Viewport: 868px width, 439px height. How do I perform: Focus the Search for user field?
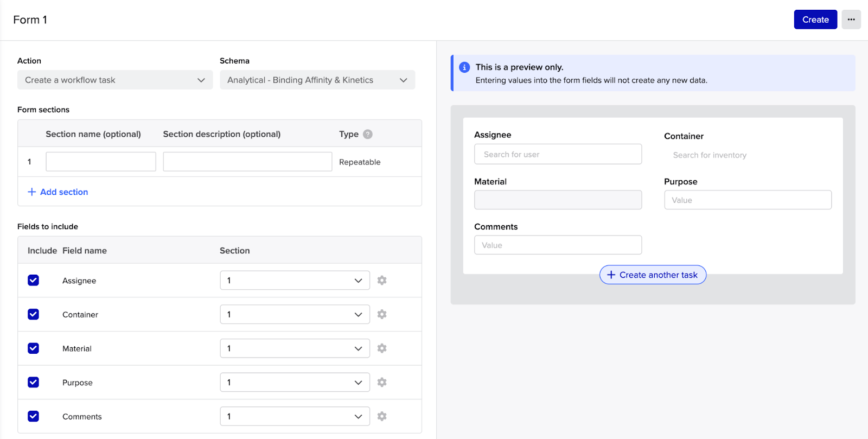tap(558, 155)
